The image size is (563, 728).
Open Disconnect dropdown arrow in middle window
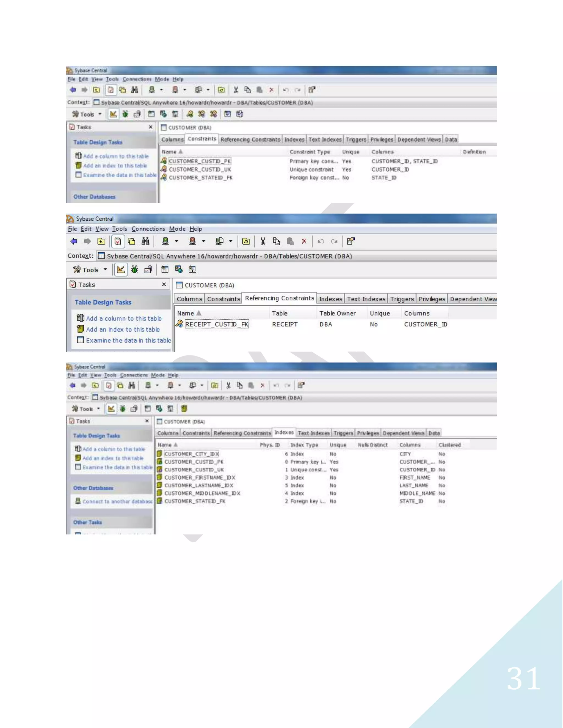coord(203,241)
